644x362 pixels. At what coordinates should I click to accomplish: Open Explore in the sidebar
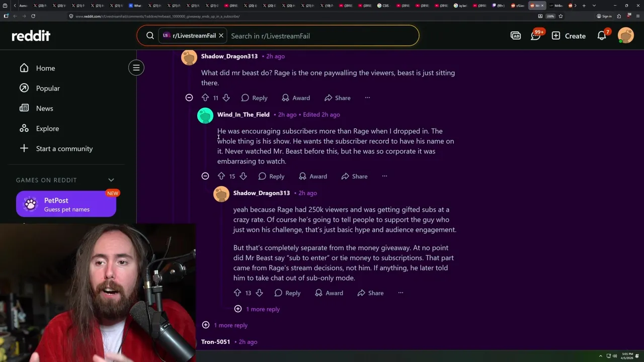coord(47,128)
